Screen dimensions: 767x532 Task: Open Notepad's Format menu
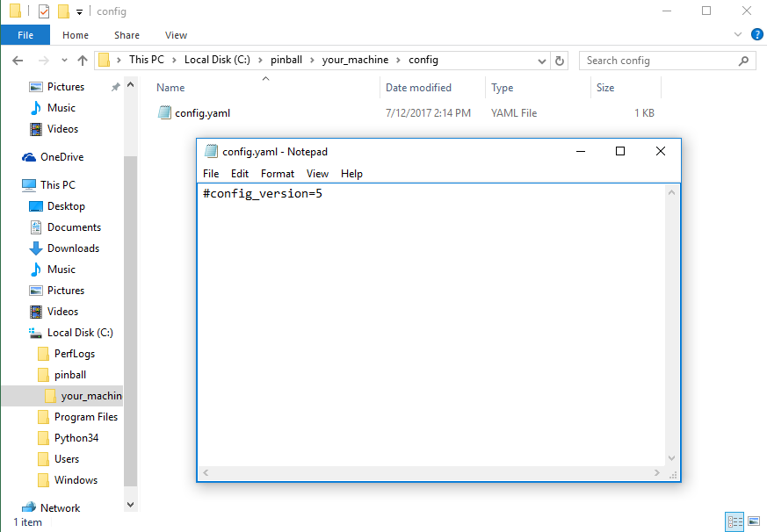(278, 174)
